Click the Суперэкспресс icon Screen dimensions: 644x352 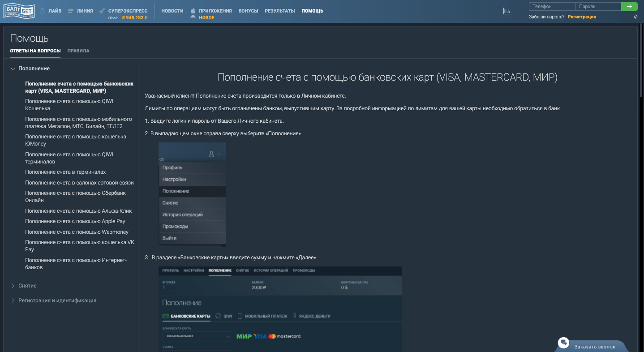tap(103, 11)
